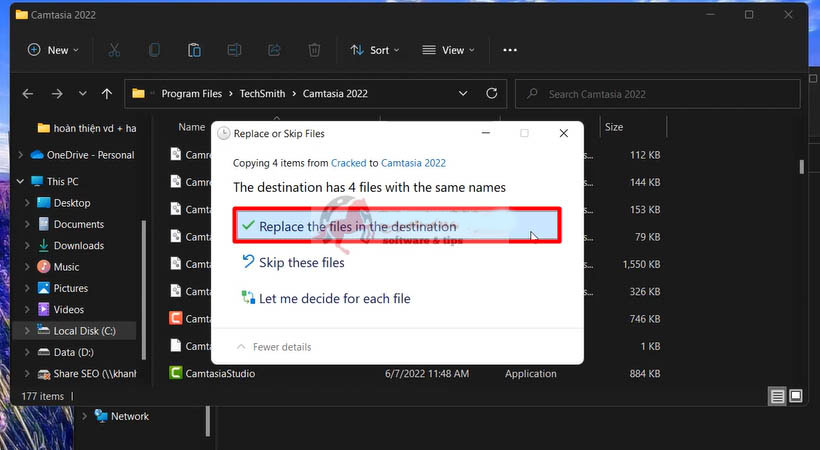Open the Cracked source link
820x450 pixels.
(x=348, y=163)
